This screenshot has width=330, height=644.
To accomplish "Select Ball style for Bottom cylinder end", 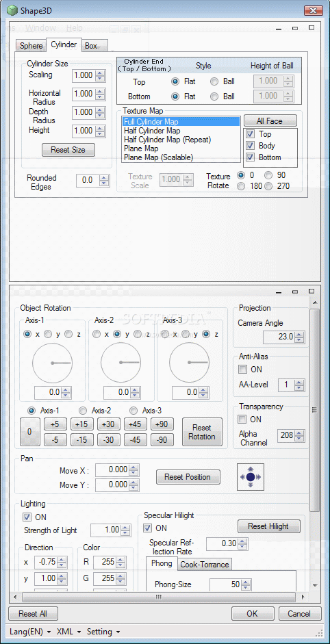I will [x=214, y=96].
